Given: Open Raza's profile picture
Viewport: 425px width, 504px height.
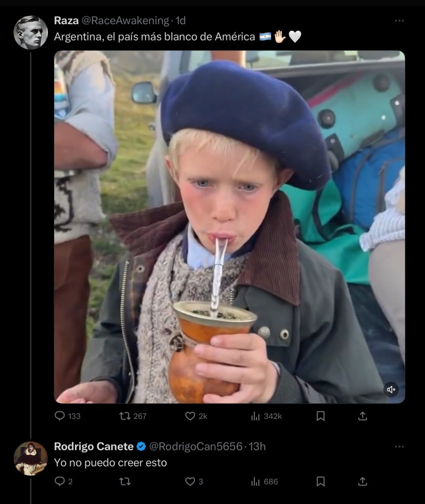Looking at the screenshot, I should coord(31,33).
